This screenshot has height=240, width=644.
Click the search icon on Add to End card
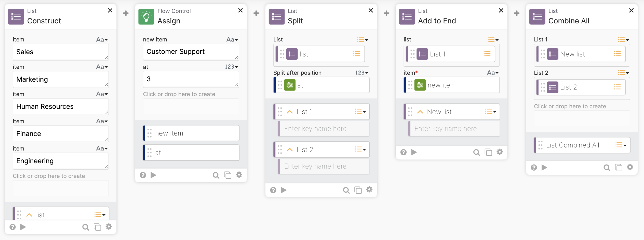click(476, 152)
